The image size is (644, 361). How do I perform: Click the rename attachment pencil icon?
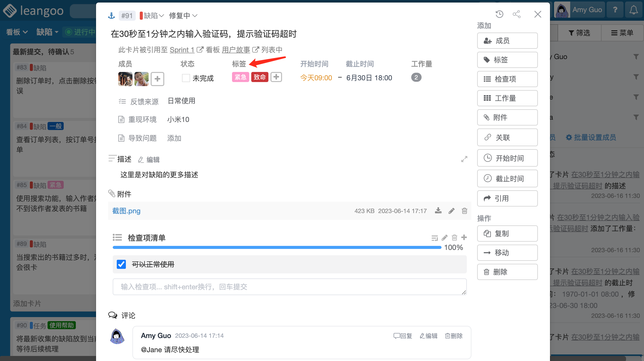coord(452,211)
